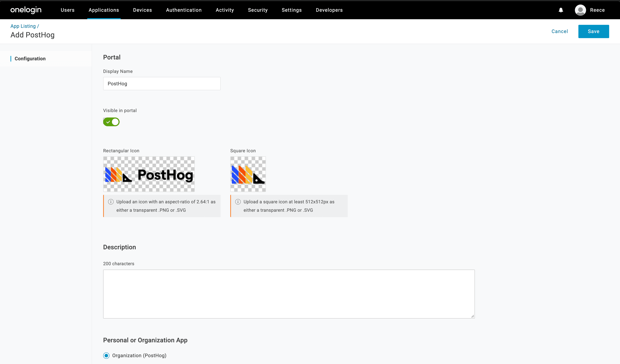
Task: Go back to App Listing breadcrumb
Action: 23,26
